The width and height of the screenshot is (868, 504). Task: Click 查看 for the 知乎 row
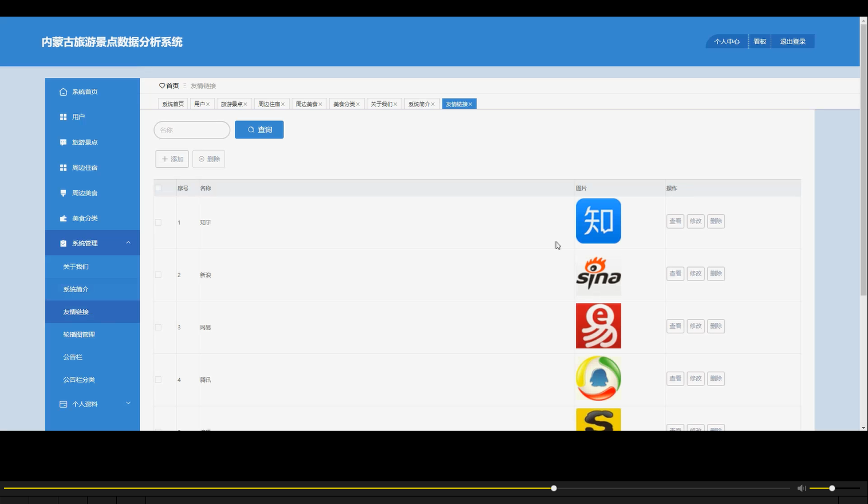pos(676,221)
